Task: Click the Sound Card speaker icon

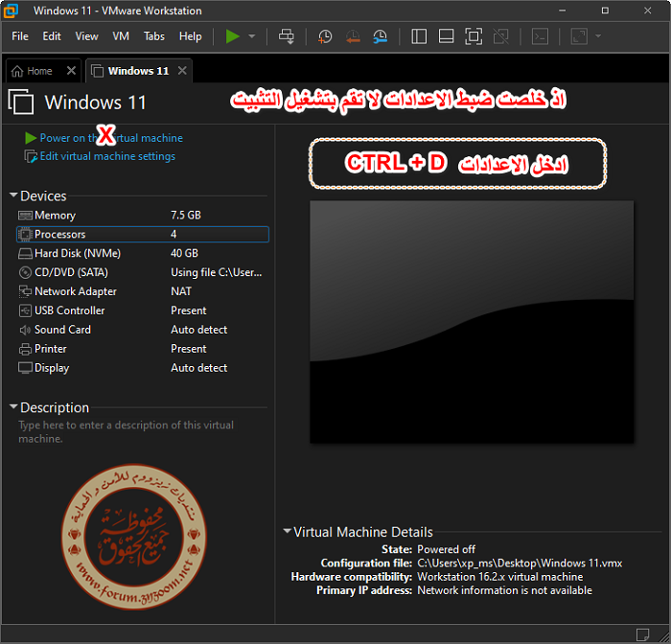Action: (25, 330)
